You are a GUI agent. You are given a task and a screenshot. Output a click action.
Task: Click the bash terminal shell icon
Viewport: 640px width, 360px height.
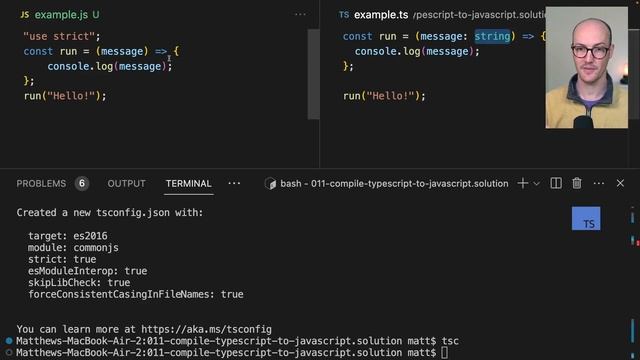tap(270, 184)
